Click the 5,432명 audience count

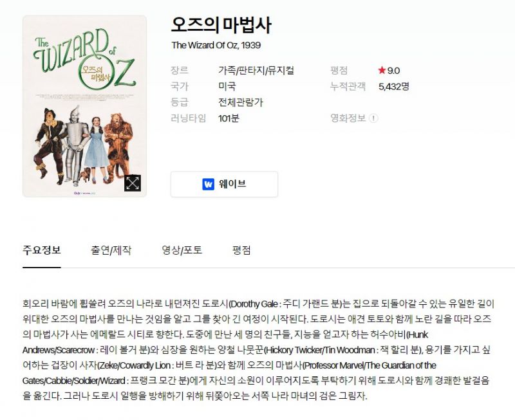[394, 87]
